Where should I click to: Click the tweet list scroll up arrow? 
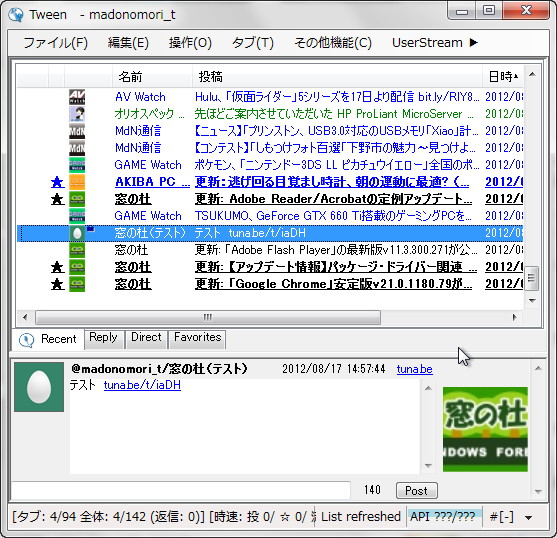[x=532, y=74]
